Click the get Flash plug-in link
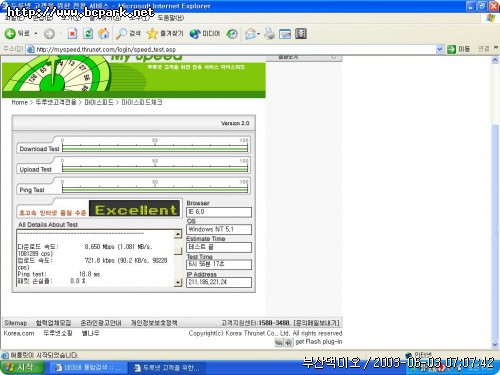The height and width of the screenshot is (375, 500). 319,342
